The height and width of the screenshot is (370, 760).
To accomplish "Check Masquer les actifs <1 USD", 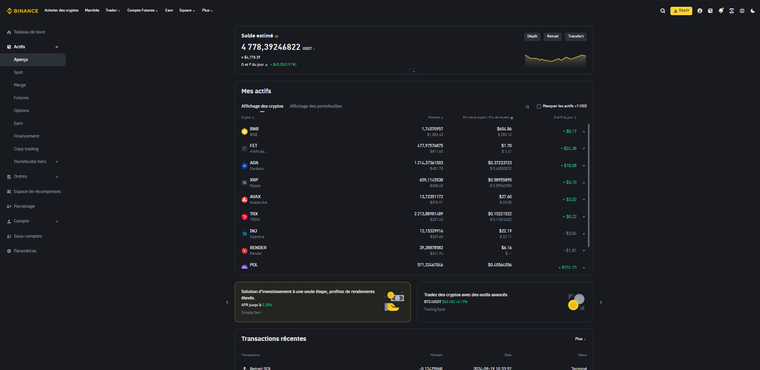I will point(538,107).
